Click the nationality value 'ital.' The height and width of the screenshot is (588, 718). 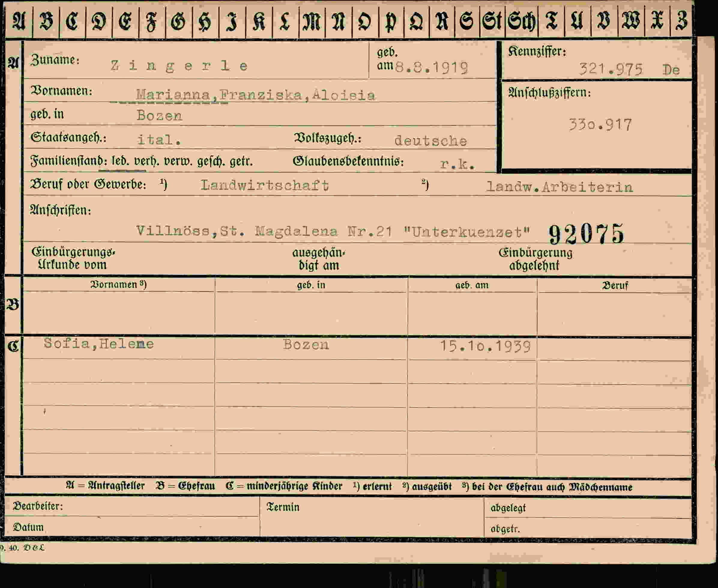159,140
